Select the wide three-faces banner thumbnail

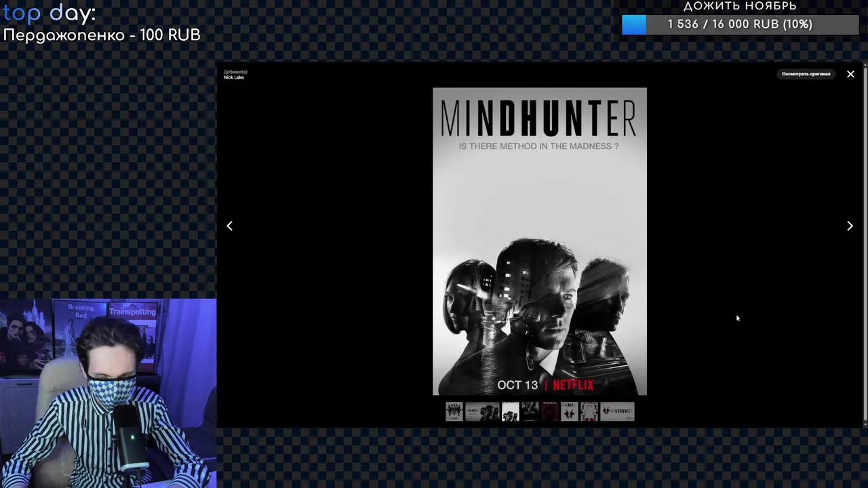coord(482,411)
